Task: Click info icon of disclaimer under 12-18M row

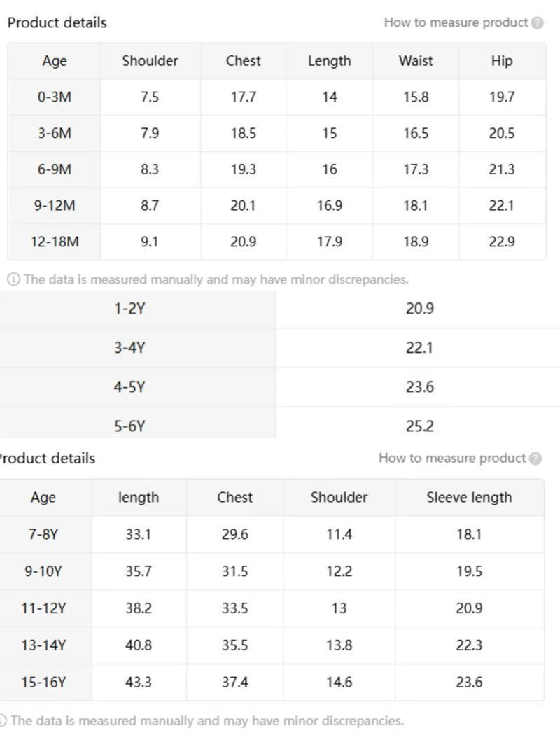Action: pyautogui.click(x=13, y=279)
